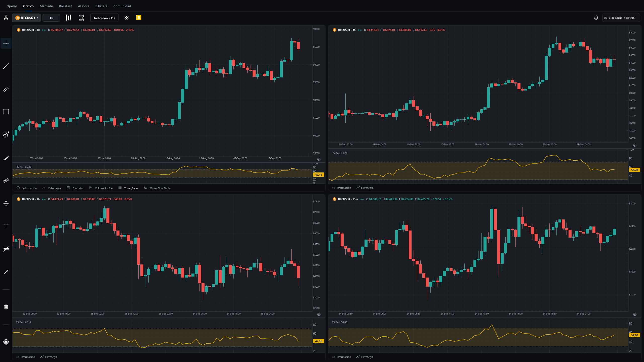Image resolution: width=644 pixels, height=362 pixels.
Task: Select the price range measure tool
Action: [x=6, y=203]
